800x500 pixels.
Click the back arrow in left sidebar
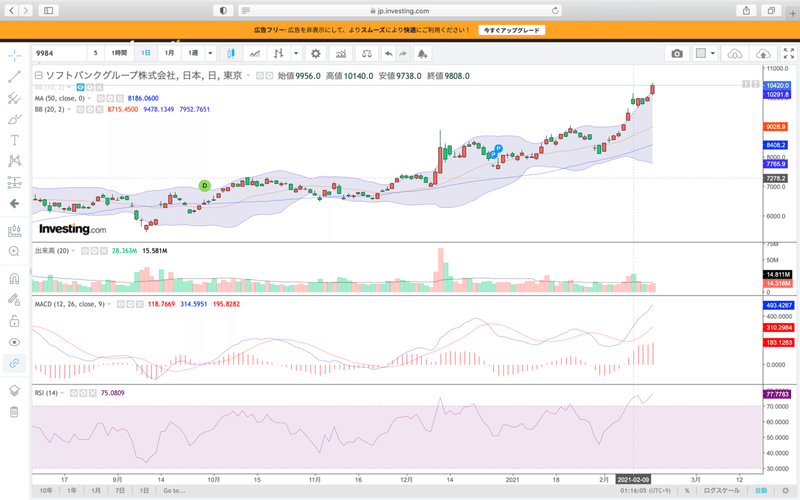pyautogui.click(x=14, y=204)
